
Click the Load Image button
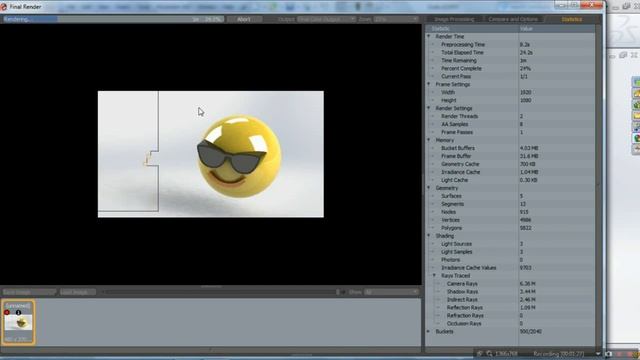(x=78, y=292)
